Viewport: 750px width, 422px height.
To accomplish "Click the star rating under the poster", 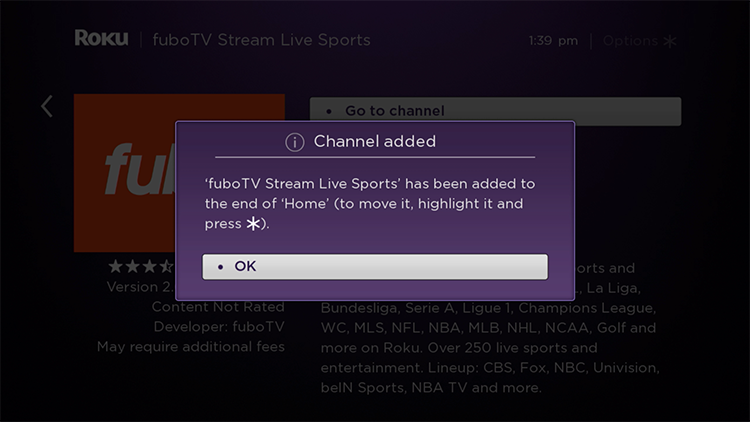I will [141, 266].
